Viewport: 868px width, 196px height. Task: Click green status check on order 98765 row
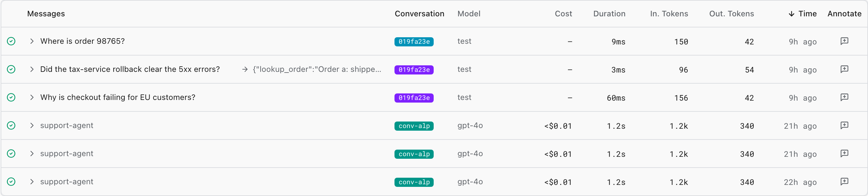click(11, 41)
